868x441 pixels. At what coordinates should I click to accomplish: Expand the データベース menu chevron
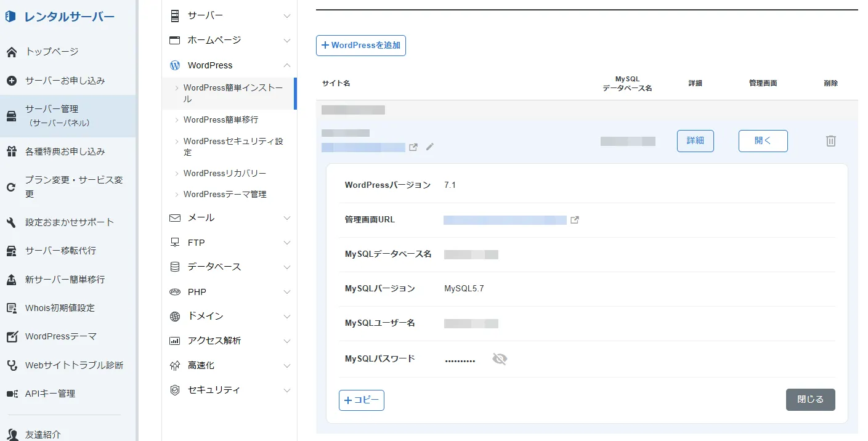[x=287, y=267]
